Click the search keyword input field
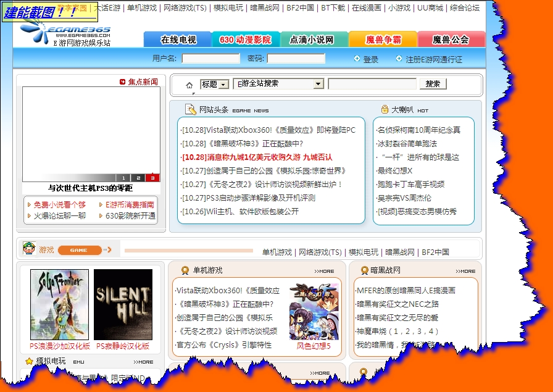This screenshot has height=392, width=553. point(372,83)
